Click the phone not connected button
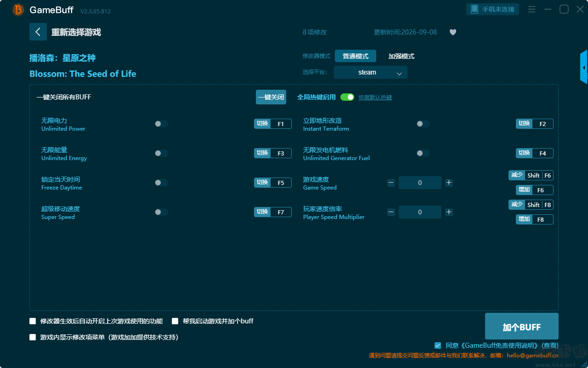Viewport: 588px width, 368px height. (493, 9)
